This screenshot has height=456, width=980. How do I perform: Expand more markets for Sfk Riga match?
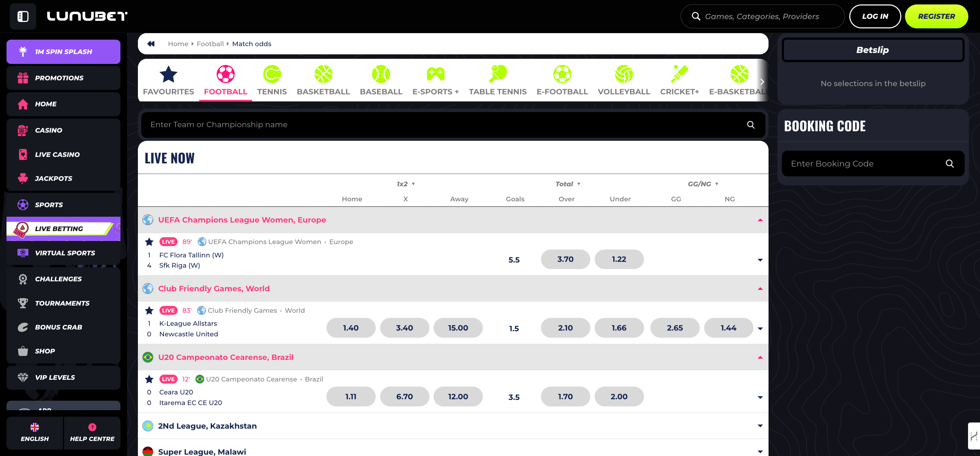(760, 260)
